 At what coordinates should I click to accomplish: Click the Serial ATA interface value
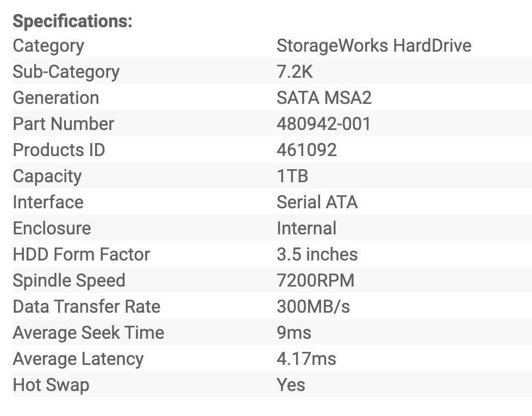[x=317, y=202]
